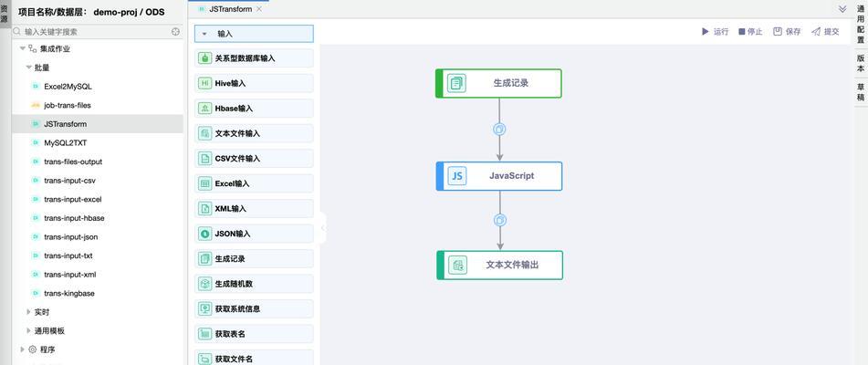Select the 生成记录 node on the canvas
Screen dimensions: 868x365
pos(498,84)
